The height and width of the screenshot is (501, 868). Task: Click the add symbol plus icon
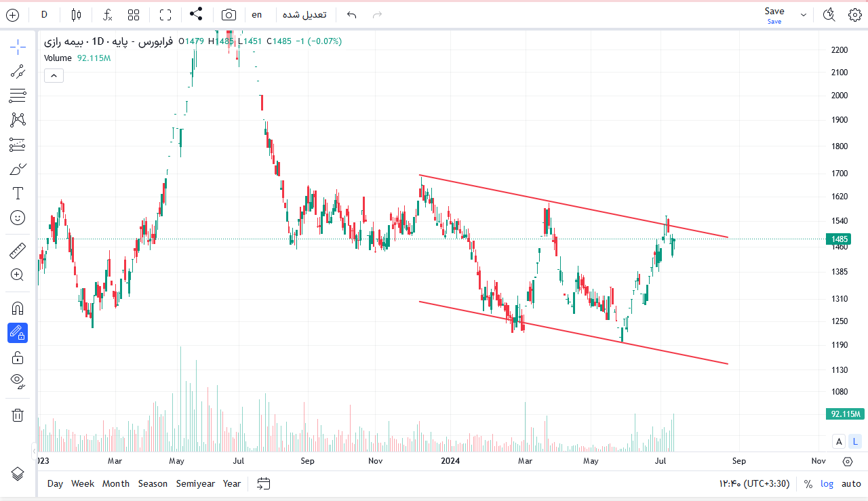pyautogui.click(x=12, y=15)
